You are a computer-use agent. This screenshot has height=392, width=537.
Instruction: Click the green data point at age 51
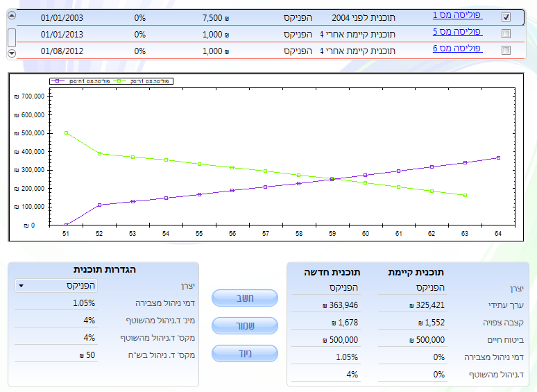67,133
